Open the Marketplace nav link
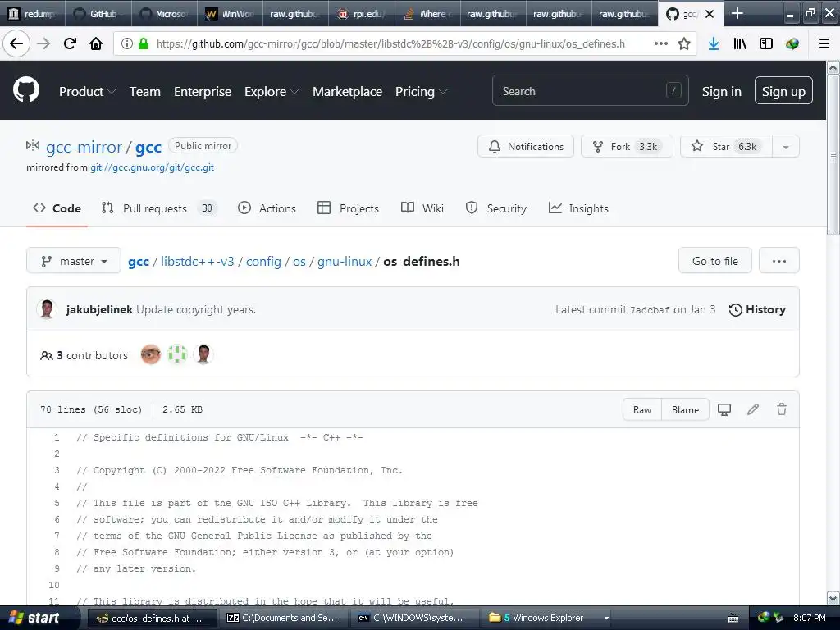This screenshot has height=630, width=840. 347,92
